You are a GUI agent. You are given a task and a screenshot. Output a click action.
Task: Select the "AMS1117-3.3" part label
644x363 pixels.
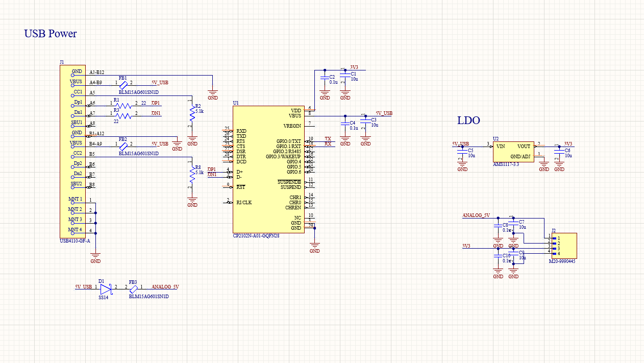point(506,164)
